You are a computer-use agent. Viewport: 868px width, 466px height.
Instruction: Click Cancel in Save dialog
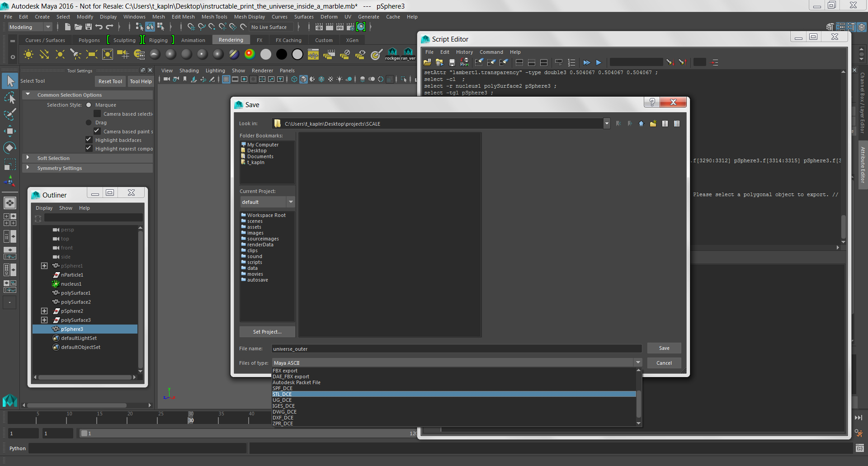[664, 363]
